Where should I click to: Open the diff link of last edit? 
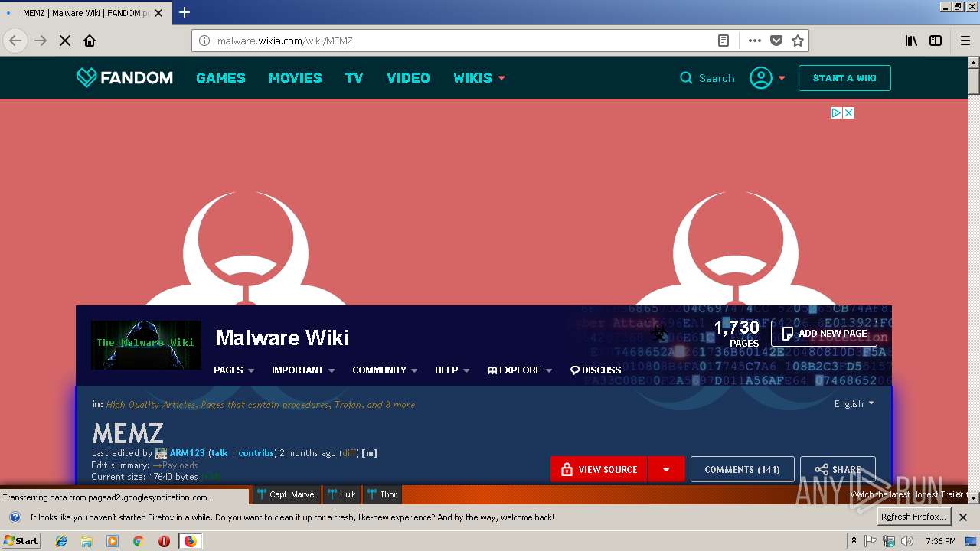coord(349,453)
